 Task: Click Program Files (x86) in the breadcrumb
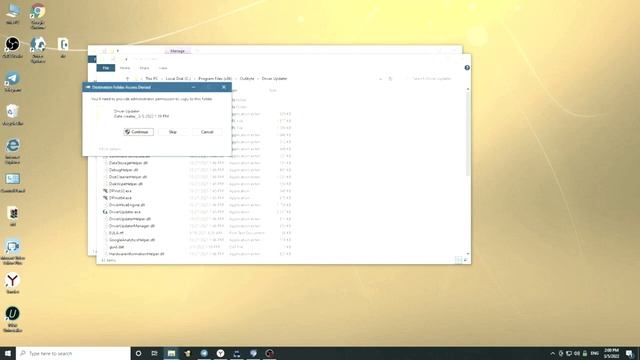point(215,78)
